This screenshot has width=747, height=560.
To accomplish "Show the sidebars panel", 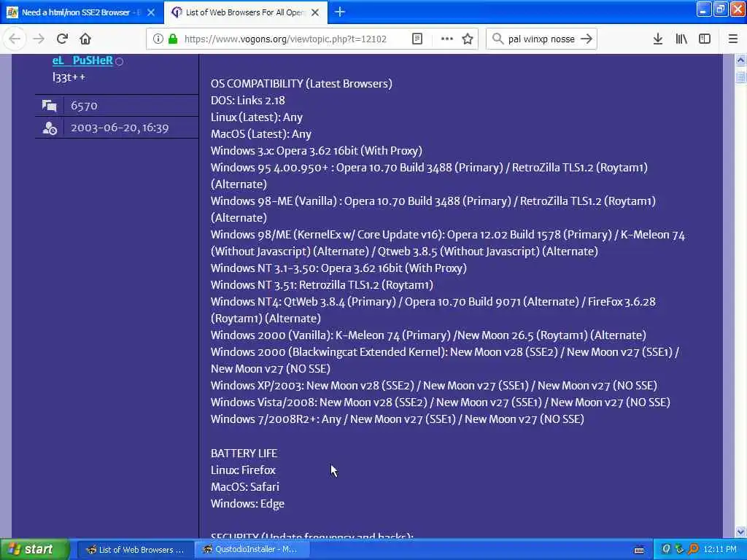I will pyautogui.click(x=705, y=39).
